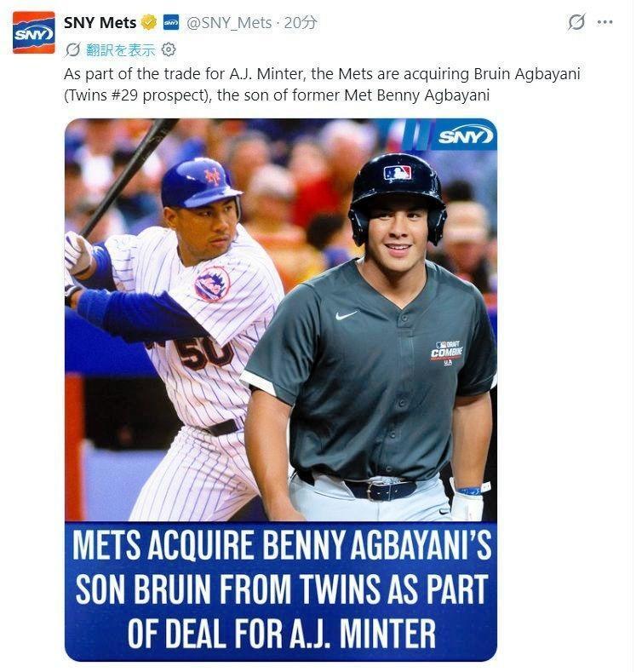Viewport: 636px width, 672px height.
Task: Click the 20分 timestamp
Action: coord(301,23)
